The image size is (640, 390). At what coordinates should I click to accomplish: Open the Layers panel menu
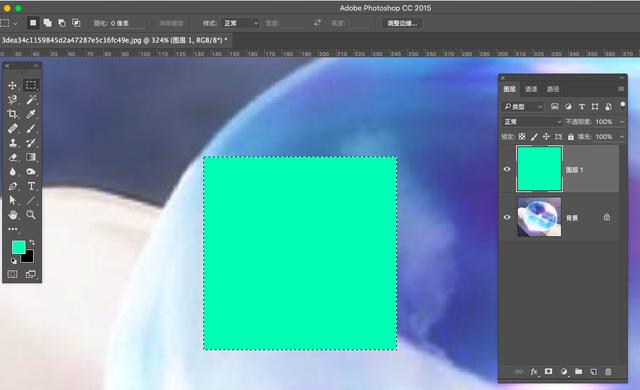621,89
